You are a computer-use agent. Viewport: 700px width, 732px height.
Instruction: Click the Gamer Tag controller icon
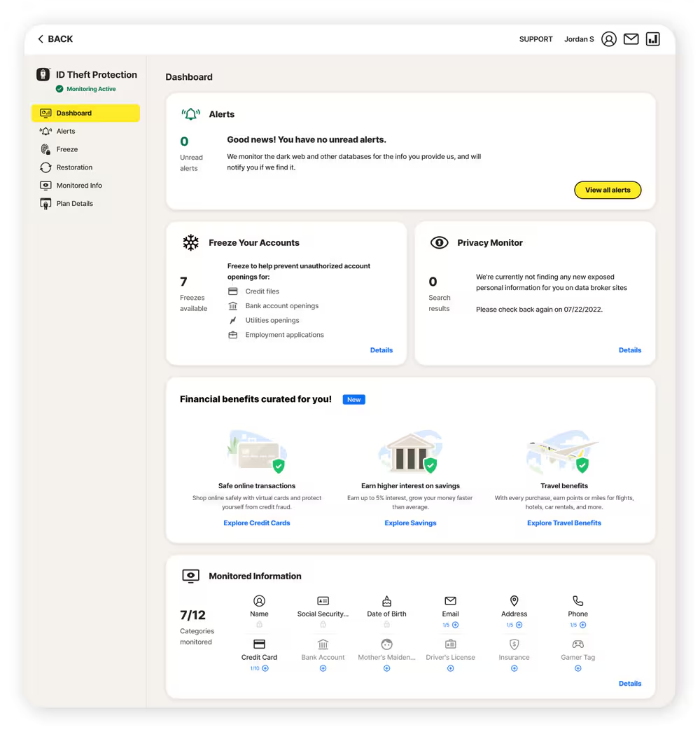coord(577,644)
